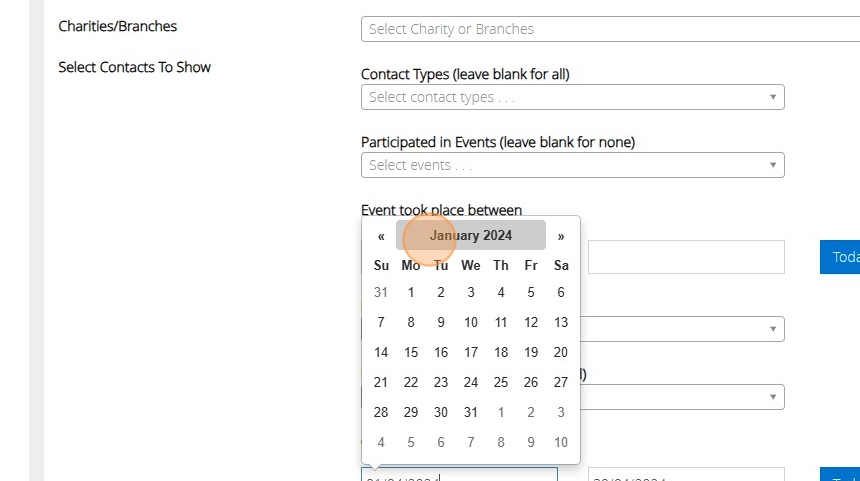Open the Participated in Events dropdown

(x=572, y=165)
